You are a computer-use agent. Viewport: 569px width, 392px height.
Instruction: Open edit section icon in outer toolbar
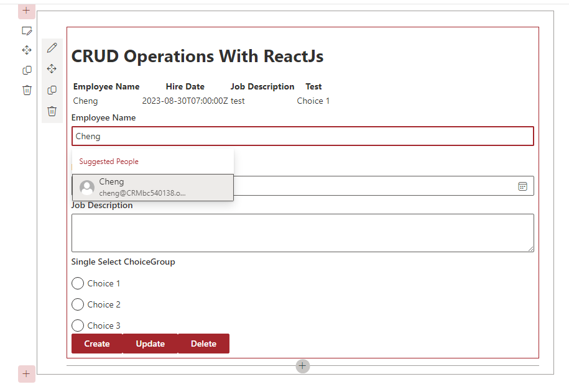pyautogui.click(x=27, y=31)
